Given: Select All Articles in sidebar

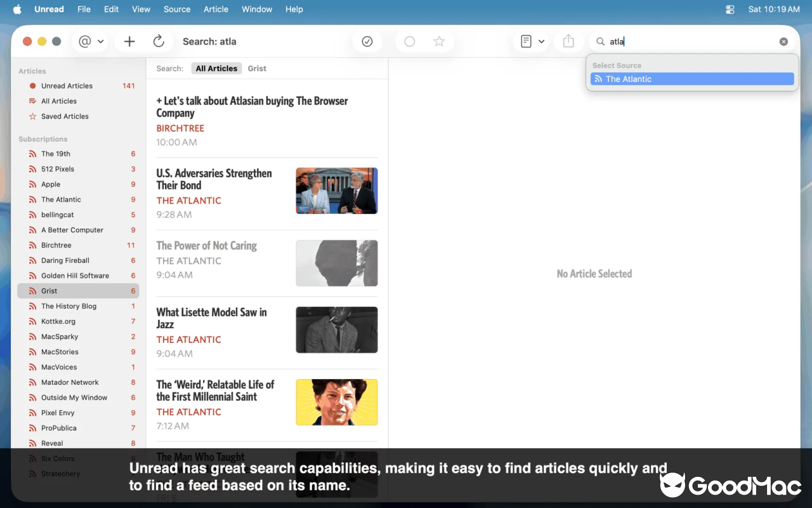Looking at the screenshot, I should pos(78,101).
